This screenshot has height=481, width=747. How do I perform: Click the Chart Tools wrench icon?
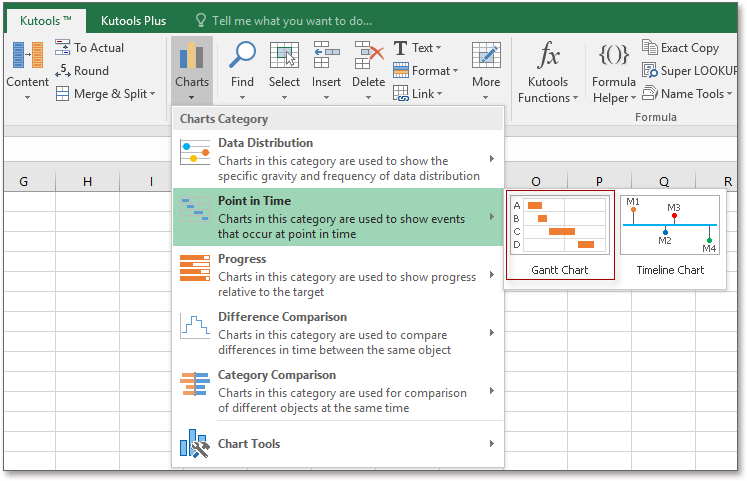click(x=195, y=443)
